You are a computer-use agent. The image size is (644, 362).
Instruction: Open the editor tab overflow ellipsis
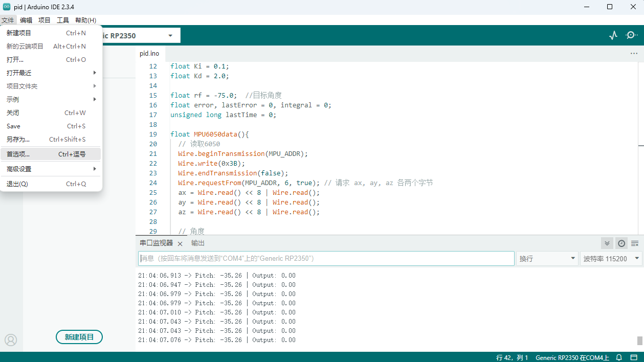coord(634,53)
